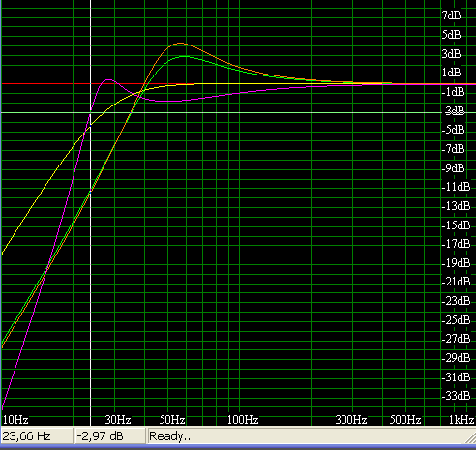Viewport: 476px width, 450px height.
Task: Click the magenta curve's hump near 30Hz
Action: [x=108, y=79]
